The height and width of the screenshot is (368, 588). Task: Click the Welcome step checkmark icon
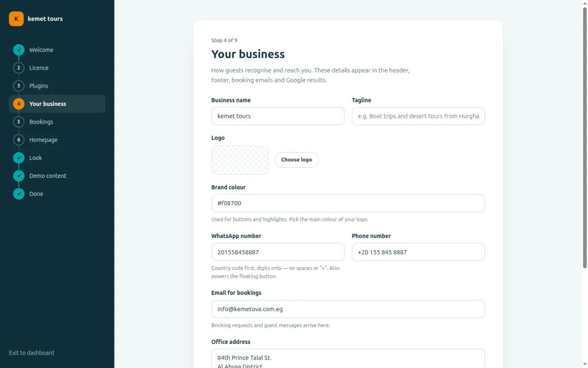coord(19,50)
